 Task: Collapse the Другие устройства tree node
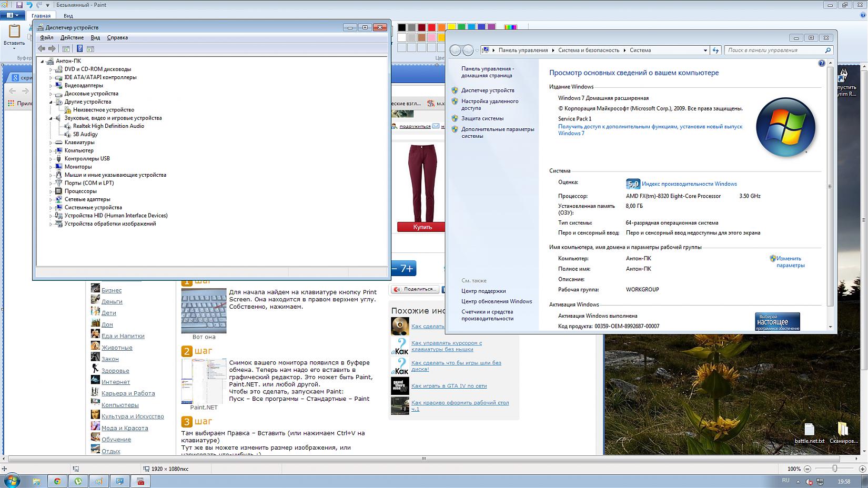pos(51,102)
